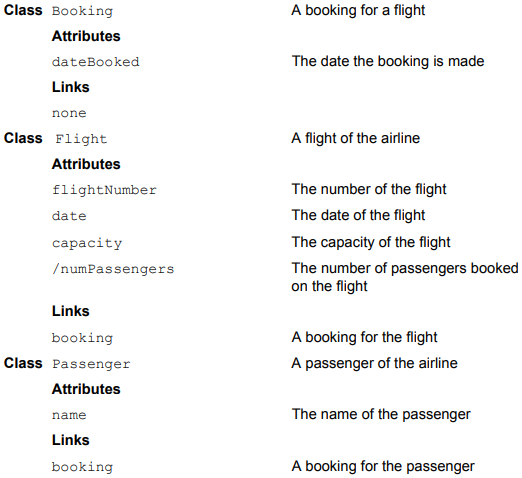
Task: Click 'A flight of the airline' description
Action: pyautogui.click(x=355, y=138)
